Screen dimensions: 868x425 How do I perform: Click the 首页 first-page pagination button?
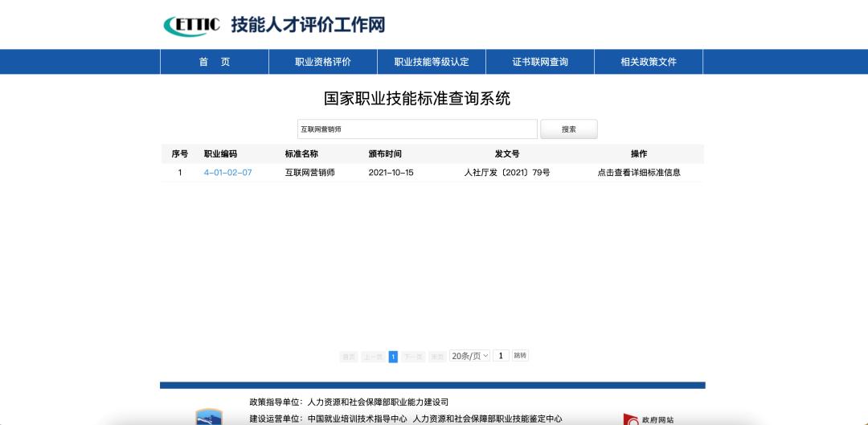(x=349, y=357)
